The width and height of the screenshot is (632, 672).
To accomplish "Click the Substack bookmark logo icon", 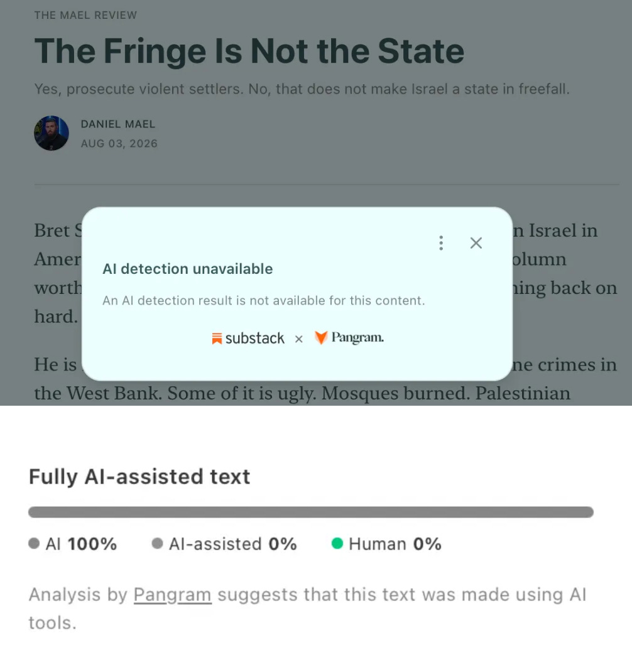I will pos(217,339).
